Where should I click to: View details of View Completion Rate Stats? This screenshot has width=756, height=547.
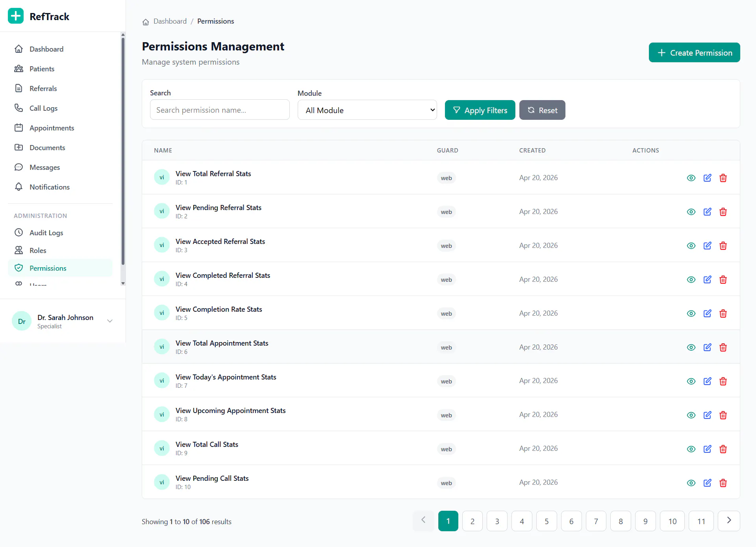691,313
